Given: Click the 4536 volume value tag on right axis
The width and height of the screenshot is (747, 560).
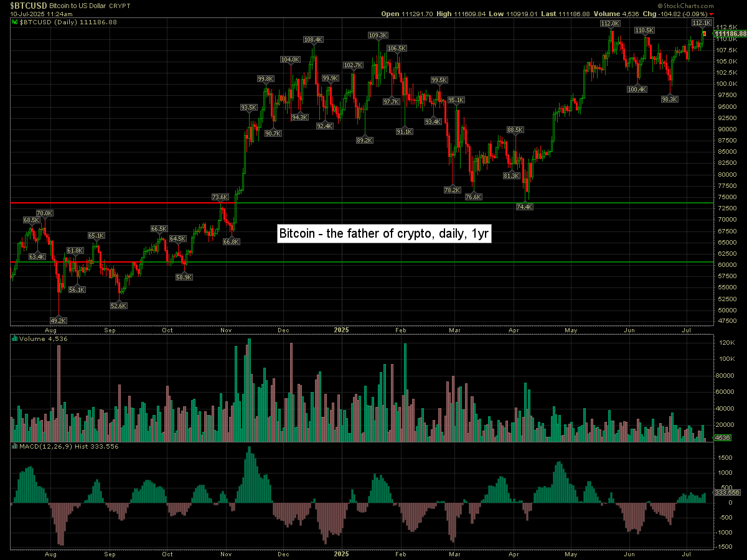Looking at the screenshot, I should (721, 437).
